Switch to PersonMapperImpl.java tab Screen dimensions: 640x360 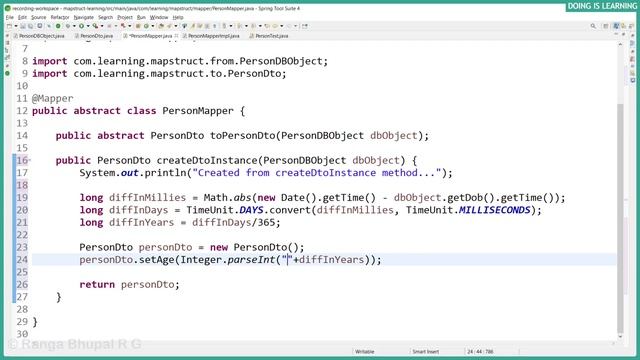coord(211,36)
